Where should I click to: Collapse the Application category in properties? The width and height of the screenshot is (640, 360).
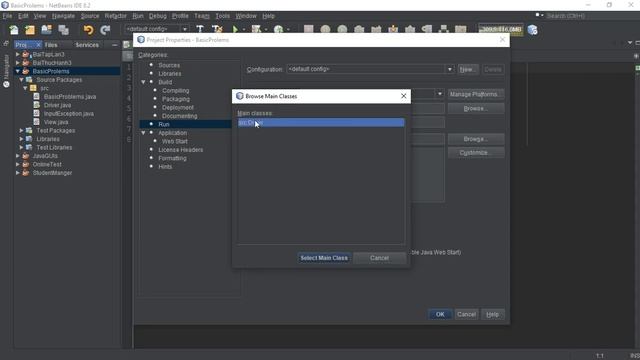point(143,133)
